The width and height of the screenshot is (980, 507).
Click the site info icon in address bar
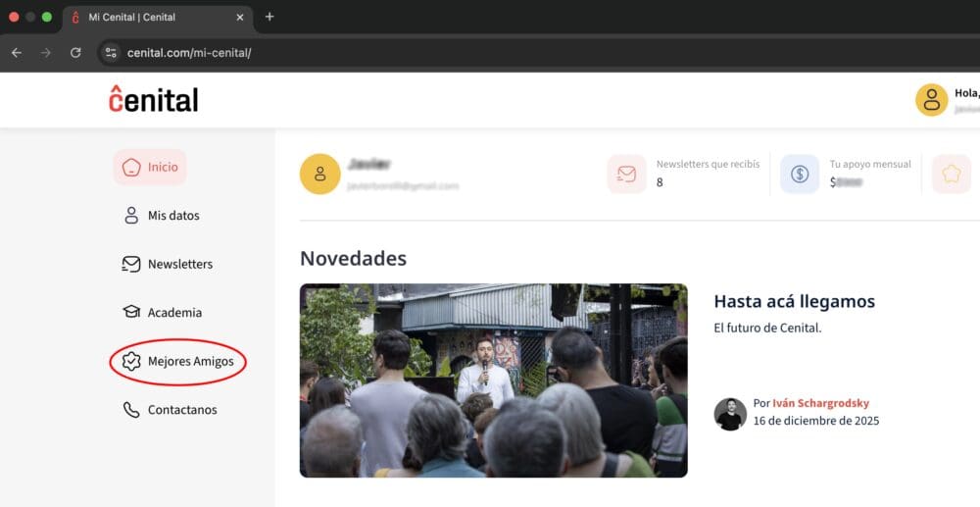coord(112,53)
